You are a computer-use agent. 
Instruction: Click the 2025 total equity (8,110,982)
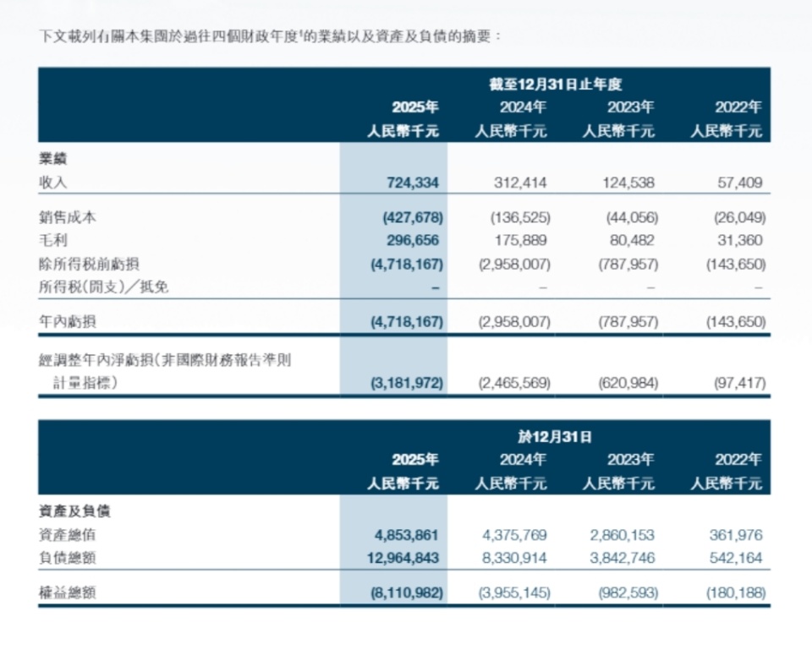[x=407, y=593]
